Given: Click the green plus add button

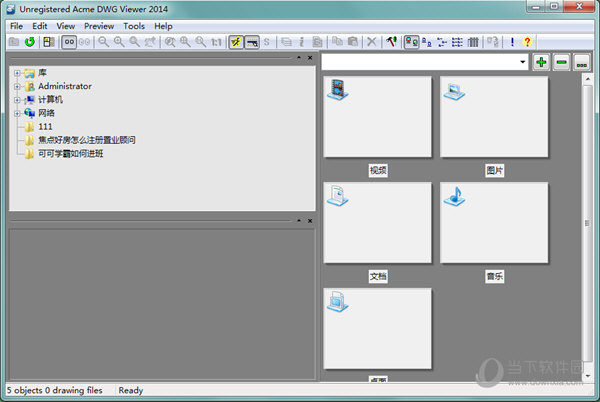Looking at the screenshot, I should 541,62.
